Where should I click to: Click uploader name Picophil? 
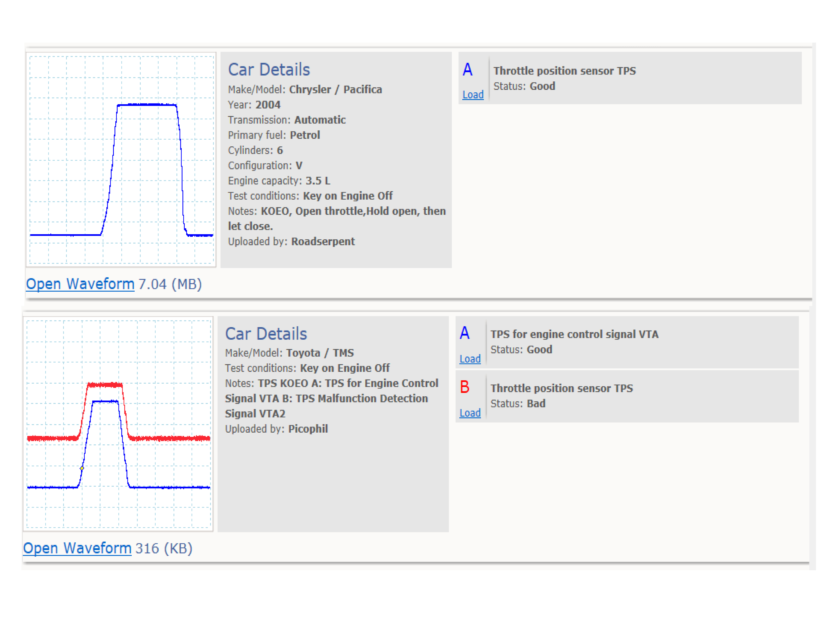(x=308, y=429)
